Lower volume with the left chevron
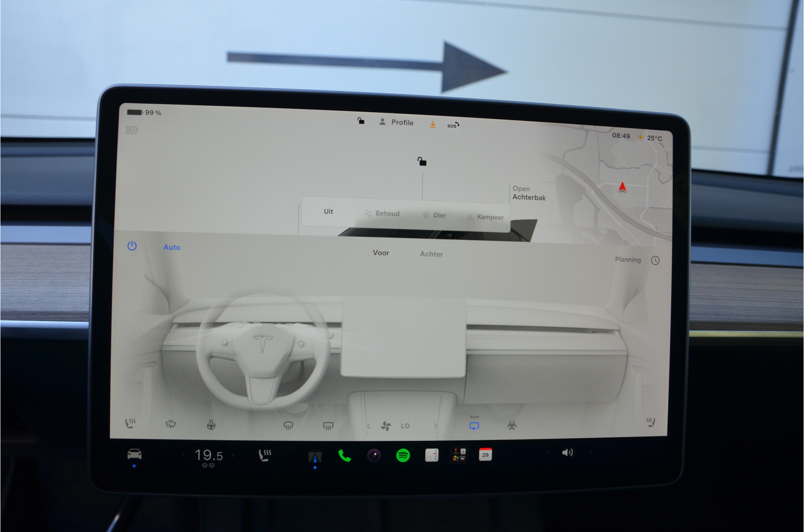 click(x=547, y=452)
